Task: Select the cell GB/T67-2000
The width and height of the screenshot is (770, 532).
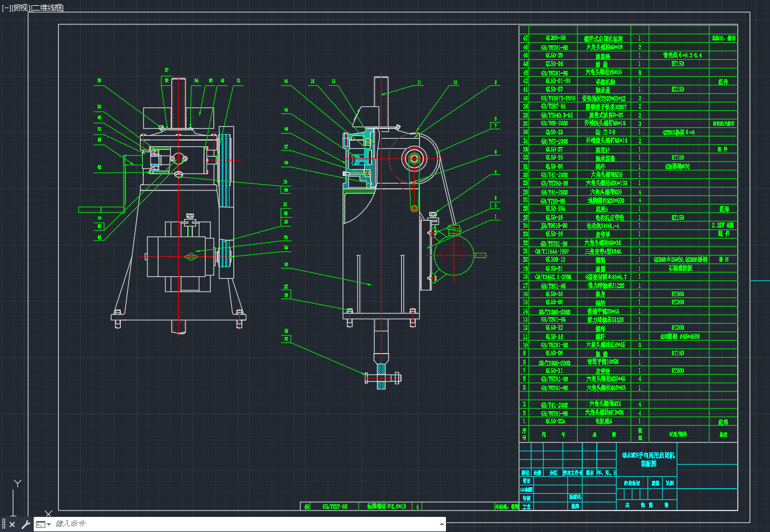Action: [555, 141]
